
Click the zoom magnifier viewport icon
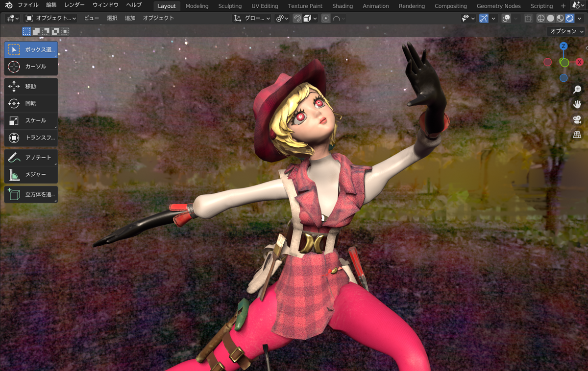(x=577, y=89)
